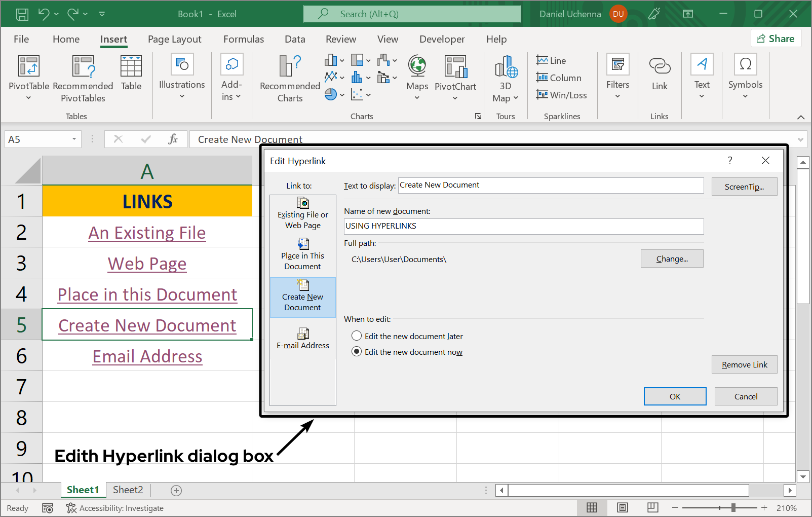Switch to Sheet2 tab

pyautogui.click(x=128, y=490)
